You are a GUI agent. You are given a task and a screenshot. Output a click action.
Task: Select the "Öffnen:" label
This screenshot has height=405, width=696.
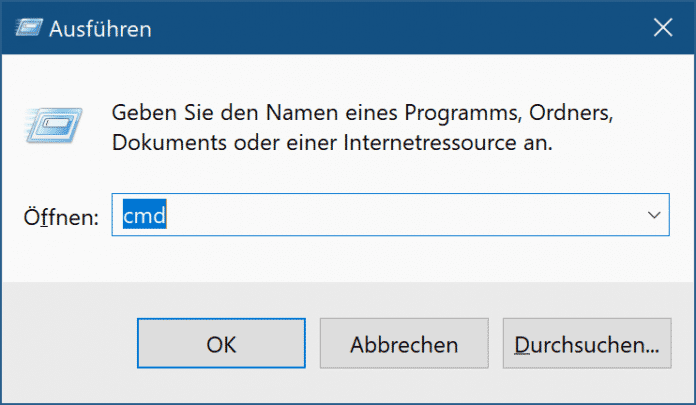pyautogui.click(x=61, y=216)
